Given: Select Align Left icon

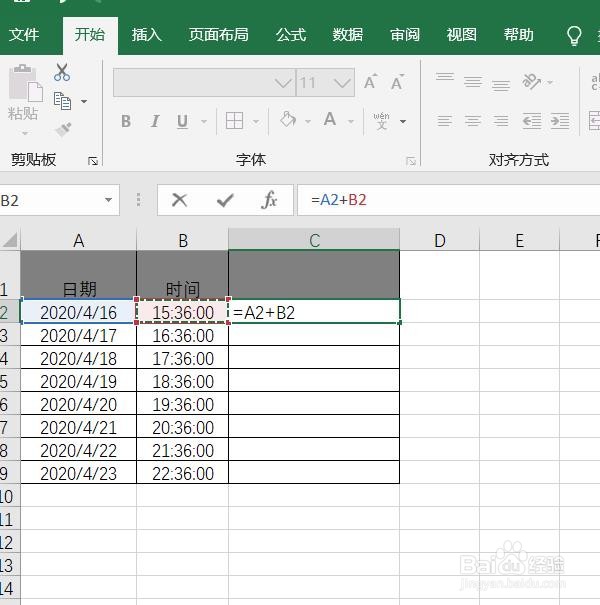Looking at the screenshot, I should pos(445,121).
